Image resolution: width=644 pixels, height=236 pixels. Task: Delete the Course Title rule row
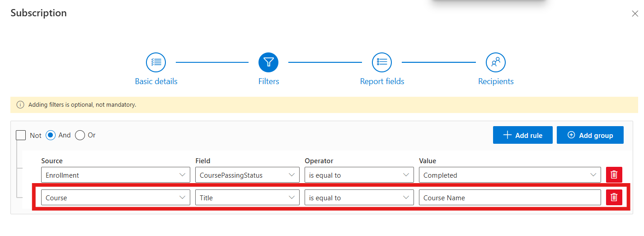[x=614, y=197]
